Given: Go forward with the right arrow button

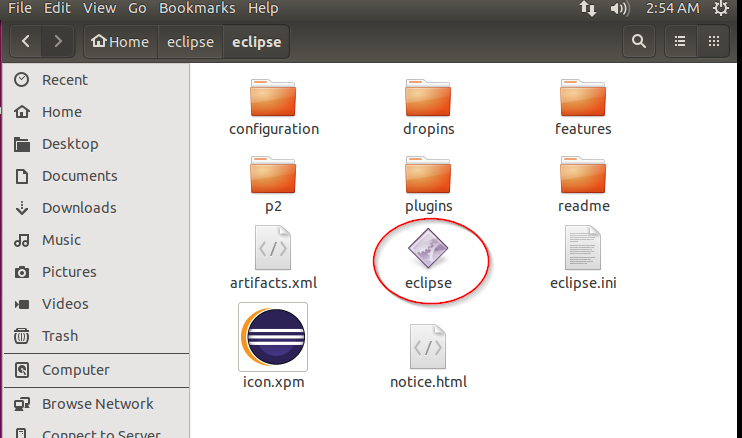Looking at the screenshot, I should point(58,42).
